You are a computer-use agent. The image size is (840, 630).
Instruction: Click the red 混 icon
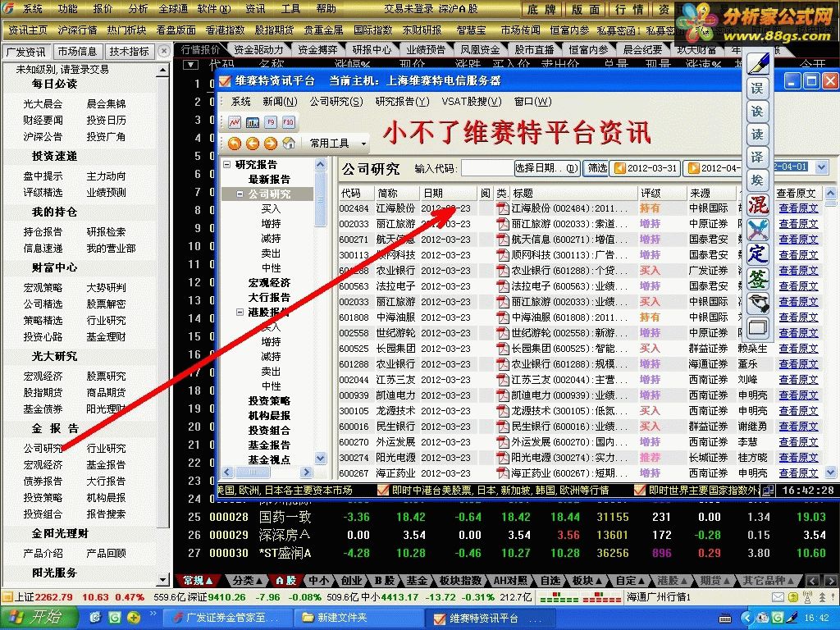click(758, 204)
